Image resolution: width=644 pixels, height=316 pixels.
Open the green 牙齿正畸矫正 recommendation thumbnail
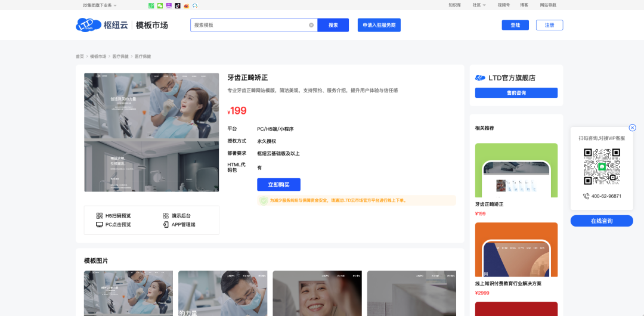tap(516, 170)
